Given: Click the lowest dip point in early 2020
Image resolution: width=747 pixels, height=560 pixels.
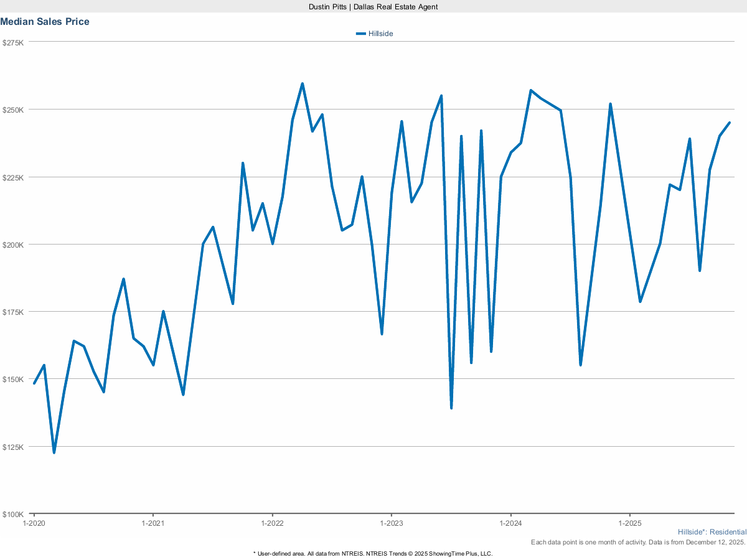Looking at the screenshot, I should pyautogui.click(x=55, y=452).
